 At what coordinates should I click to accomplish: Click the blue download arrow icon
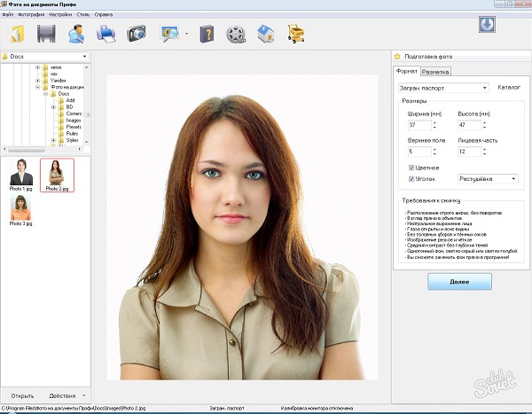click(x=487, y=25)
